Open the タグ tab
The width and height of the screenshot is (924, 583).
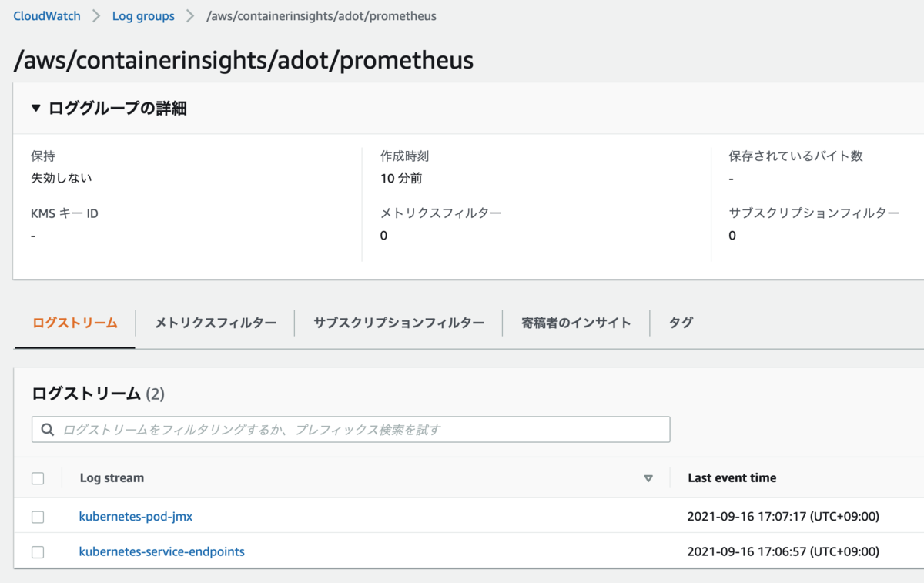click(x=680, y=323)
